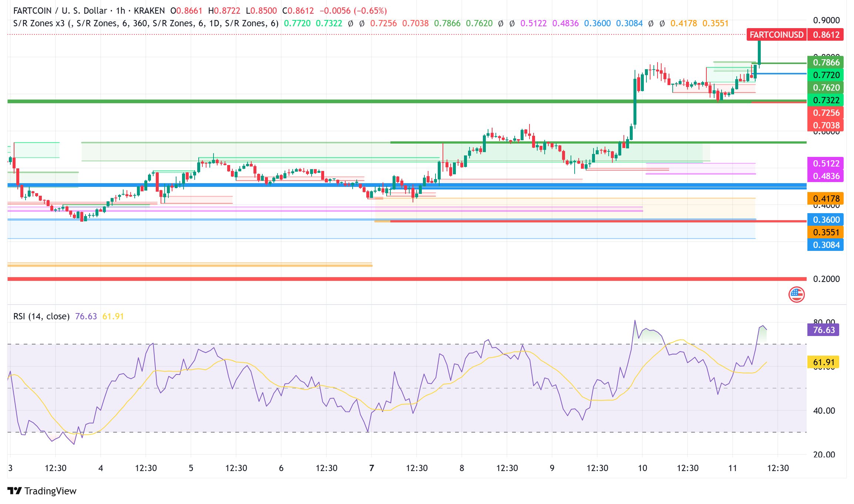Click the date label 11 on time axis
The height and width of the screenshot is (504, 854).
(733, 468)
